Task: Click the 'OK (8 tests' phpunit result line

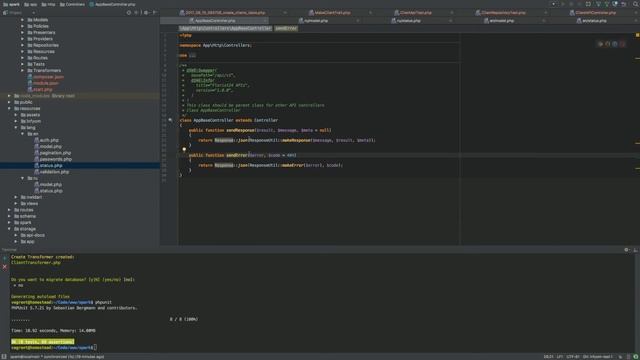Action: point(42,342)
